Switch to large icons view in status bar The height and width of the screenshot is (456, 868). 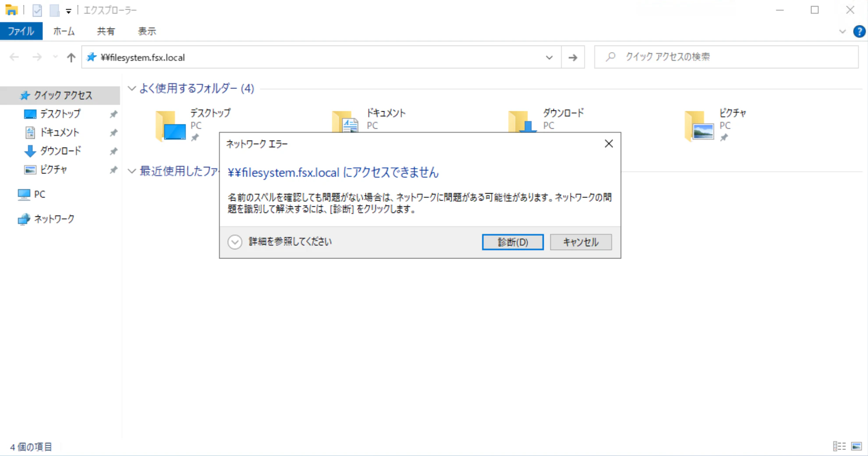click(857, 446)
